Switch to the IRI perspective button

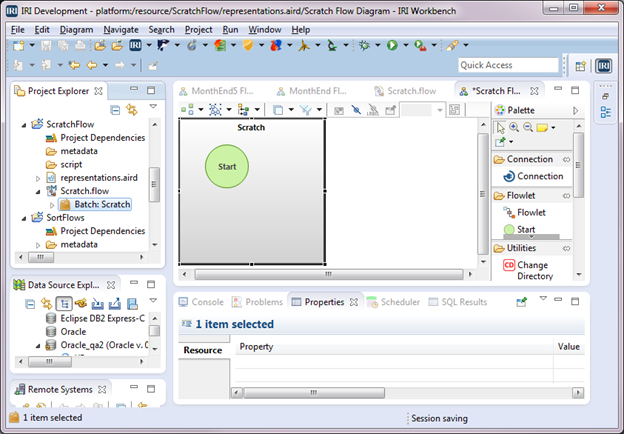[x=604, y=66]
